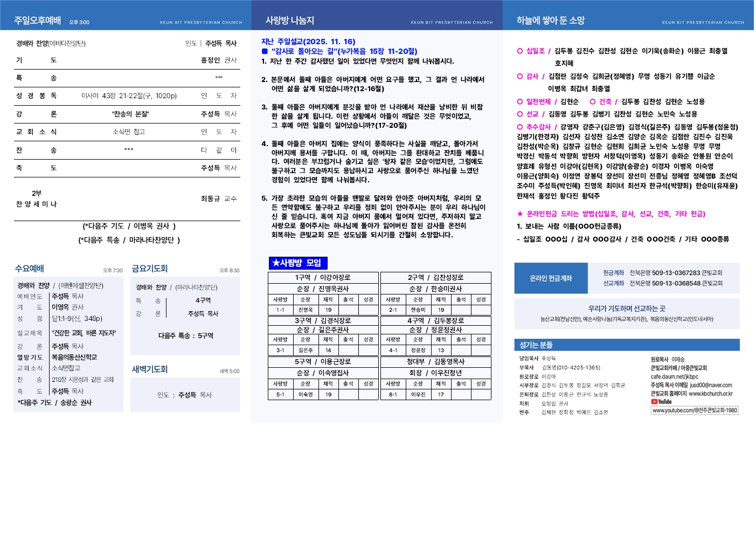Click the name '홍정인 권사' in 기도 row

(219, 60)
